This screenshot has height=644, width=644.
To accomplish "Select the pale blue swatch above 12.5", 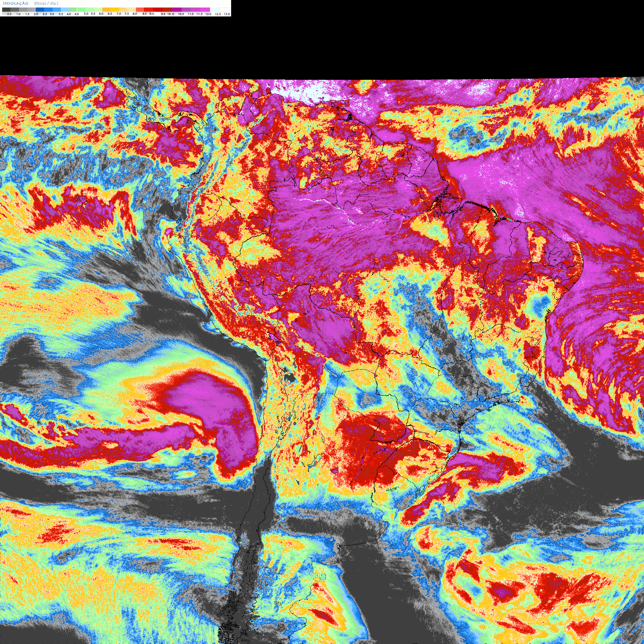I will 215,10.
